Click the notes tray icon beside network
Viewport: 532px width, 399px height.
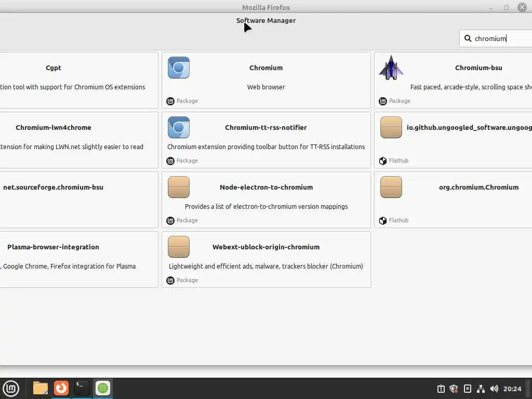pyautogui.click(x=467, y=389)
